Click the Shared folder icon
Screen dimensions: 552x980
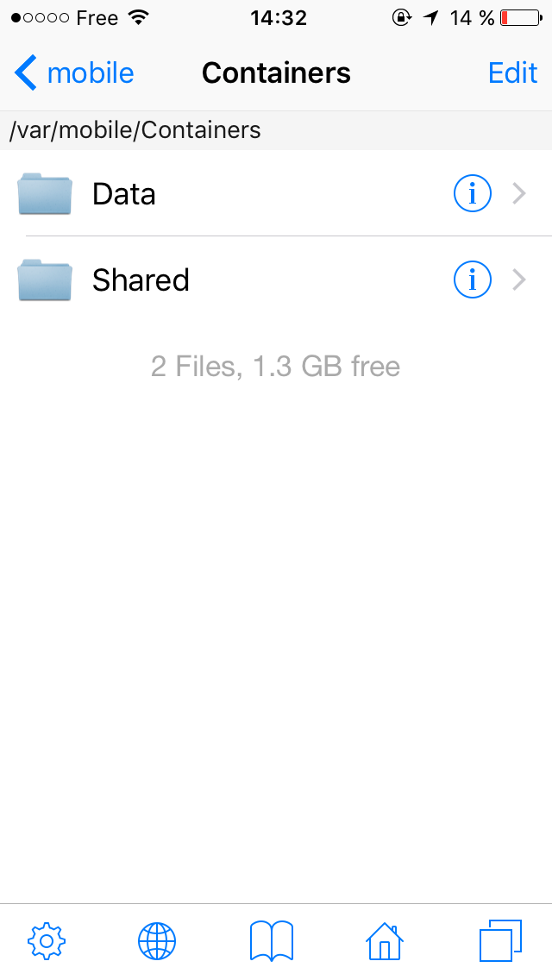click(x=45, y=280)
